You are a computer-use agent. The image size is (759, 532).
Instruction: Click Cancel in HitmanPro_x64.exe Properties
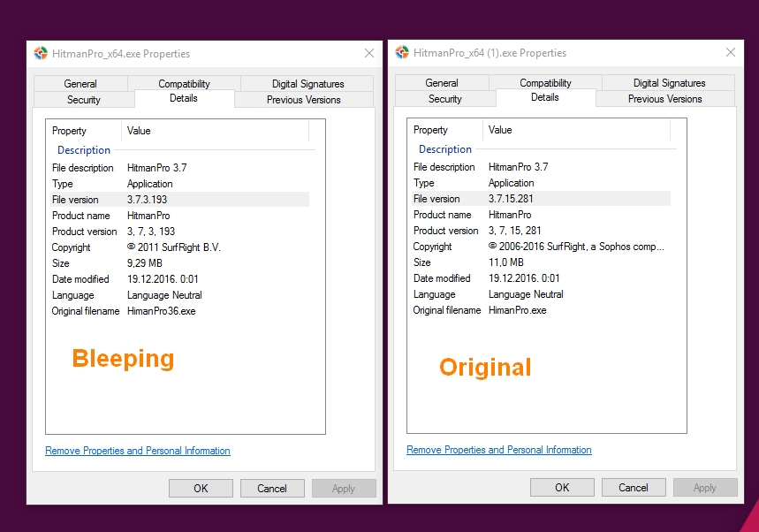tap(272, 489)
